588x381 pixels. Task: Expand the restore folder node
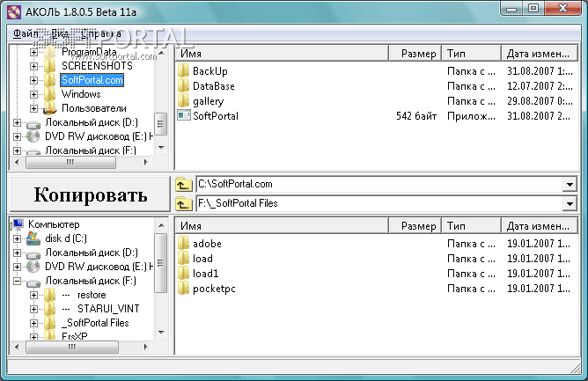33,295
